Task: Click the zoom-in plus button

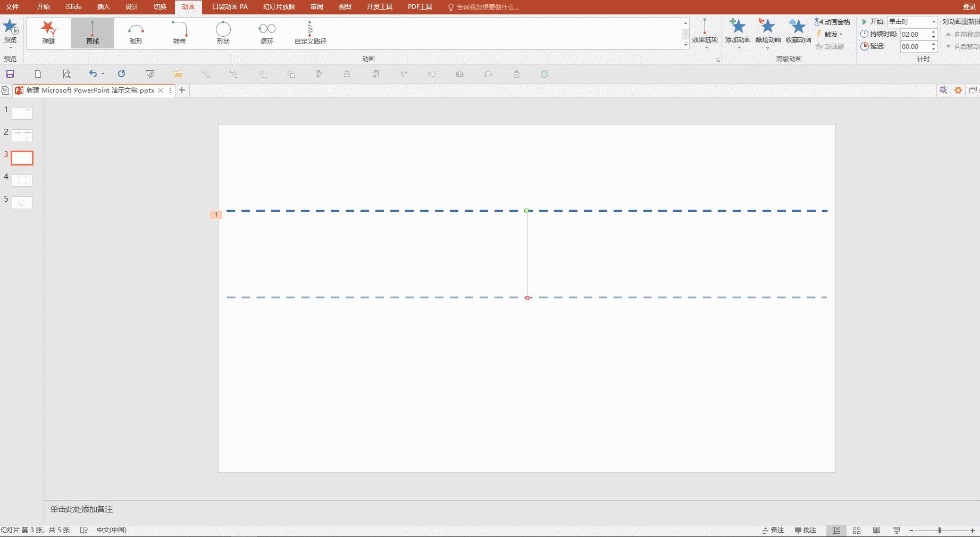Action: pyautogui.click(x=973, y=531)
